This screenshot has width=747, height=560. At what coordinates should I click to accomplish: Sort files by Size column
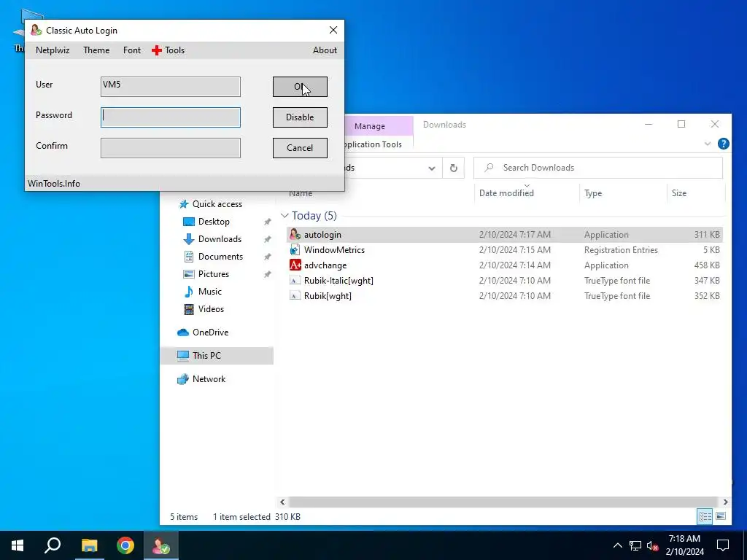tap(679, 192)
